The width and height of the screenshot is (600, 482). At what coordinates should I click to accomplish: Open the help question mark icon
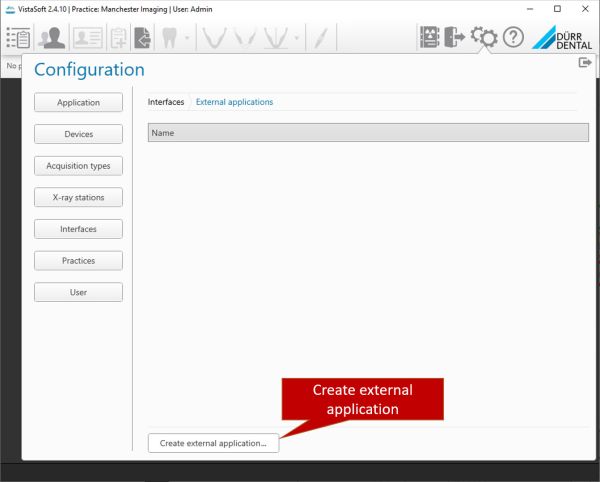click(x=513, y=38)
